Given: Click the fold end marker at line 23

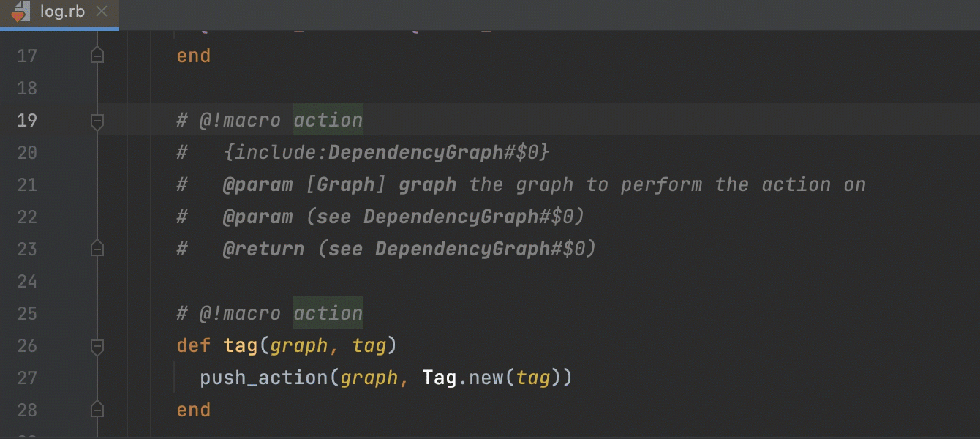Looking at the screenshot, I should tap(97, 249).
